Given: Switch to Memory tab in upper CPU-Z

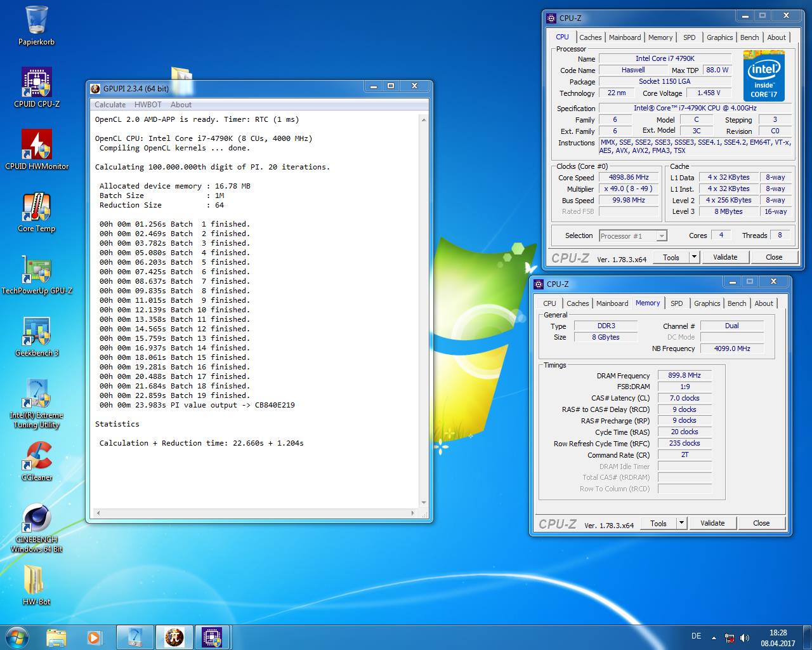Looking at the screenshot, I should pyautogui.click(x=660, y=37).
